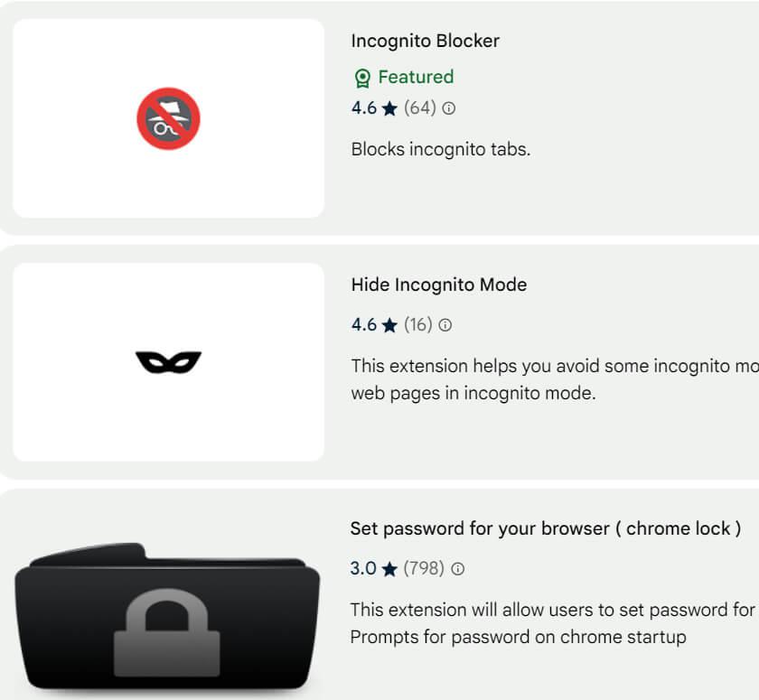Click the green Featured badge icon
The image size is (759, 700).
(x=362, y=78)
